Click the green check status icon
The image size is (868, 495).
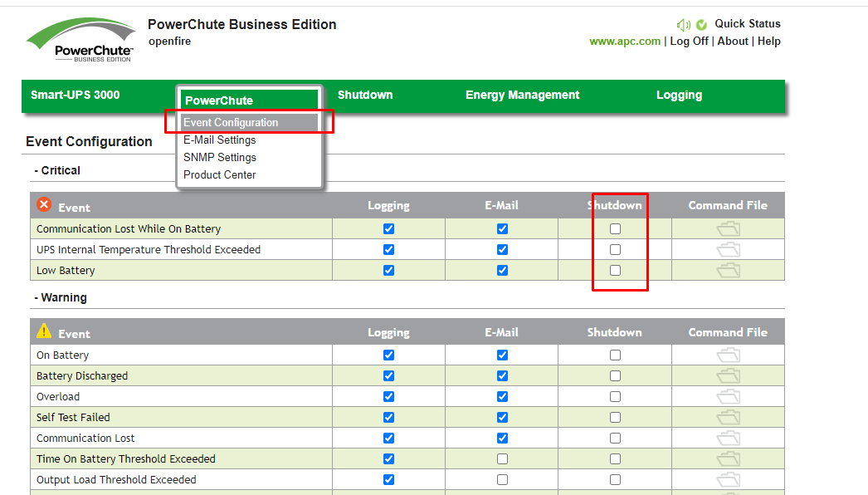point(701,24)
